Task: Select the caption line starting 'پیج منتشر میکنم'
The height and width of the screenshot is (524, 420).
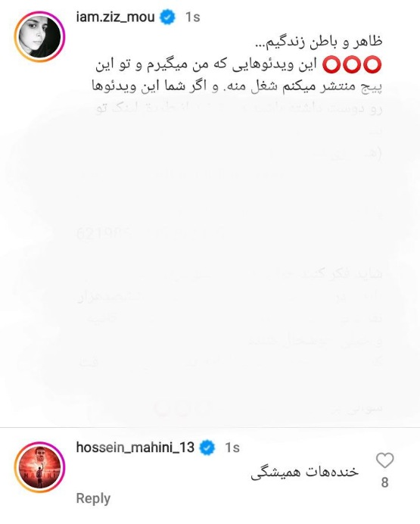Action: tap(237, 86)
